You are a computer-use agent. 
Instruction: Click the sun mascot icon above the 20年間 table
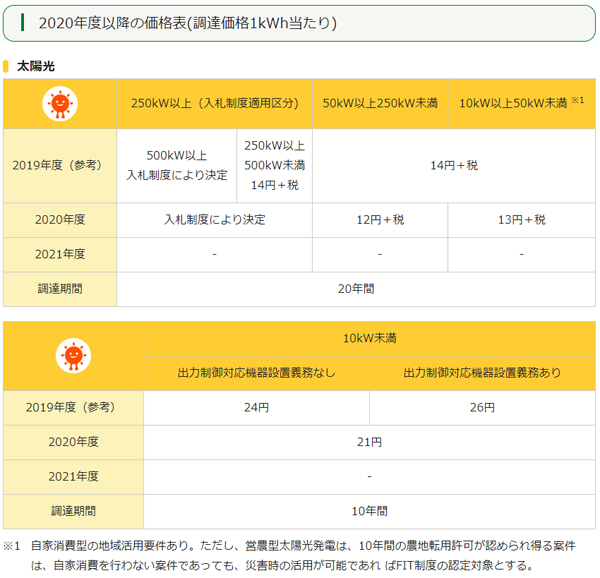(60, 104)
